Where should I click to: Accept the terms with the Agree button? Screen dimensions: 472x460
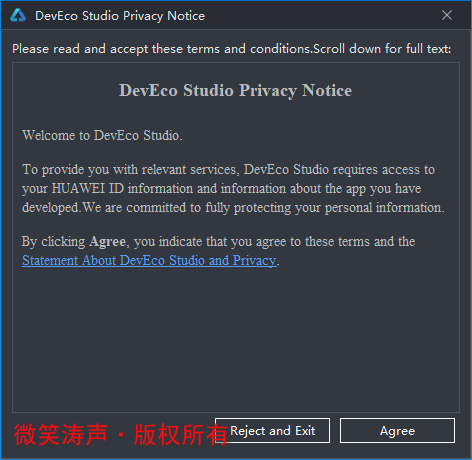coord(397,431)
